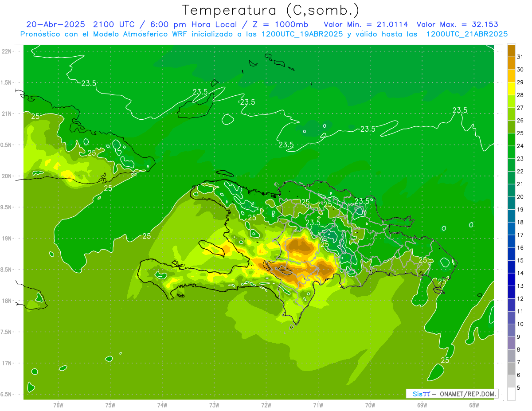532x411 pixels.
Task: Select the "Z = 1000mb" level label
Action: [280, 24]
